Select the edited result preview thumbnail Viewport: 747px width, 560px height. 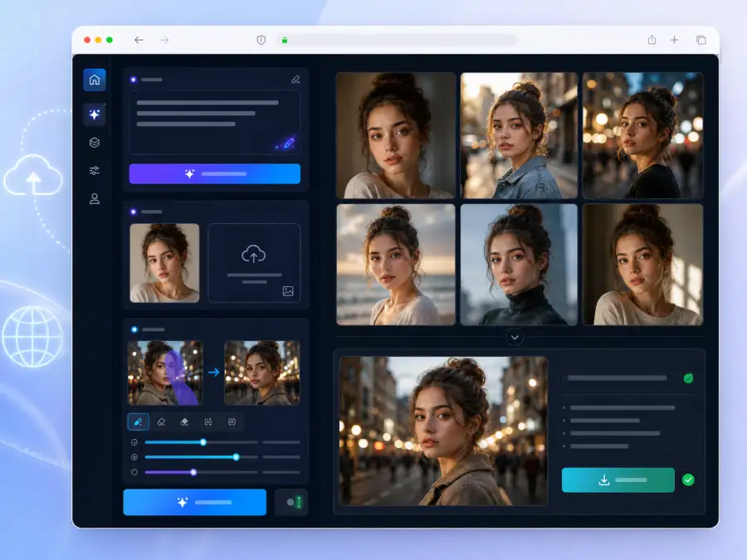(262, 373)
